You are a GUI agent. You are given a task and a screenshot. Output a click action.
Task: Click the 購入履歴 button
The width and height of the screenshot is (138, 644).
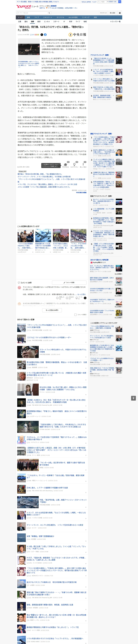point(112,13)
